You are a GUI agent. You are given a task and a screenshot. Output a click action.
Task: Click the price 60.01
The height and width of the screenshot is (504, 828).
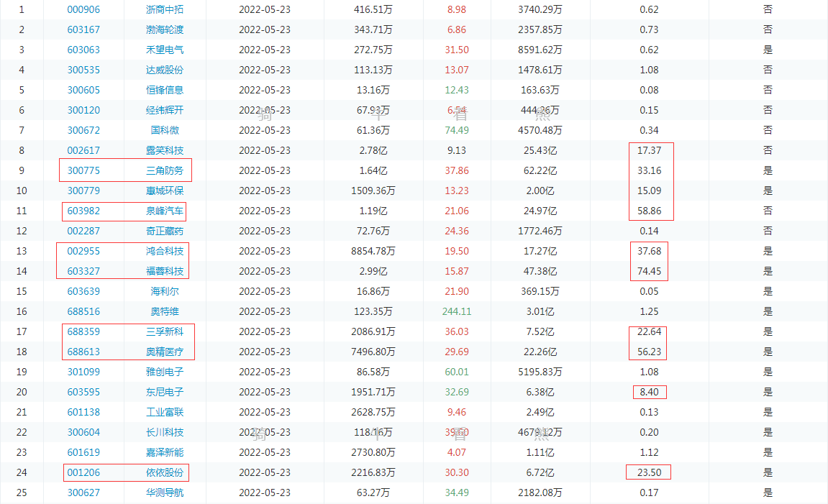(457, 372)
